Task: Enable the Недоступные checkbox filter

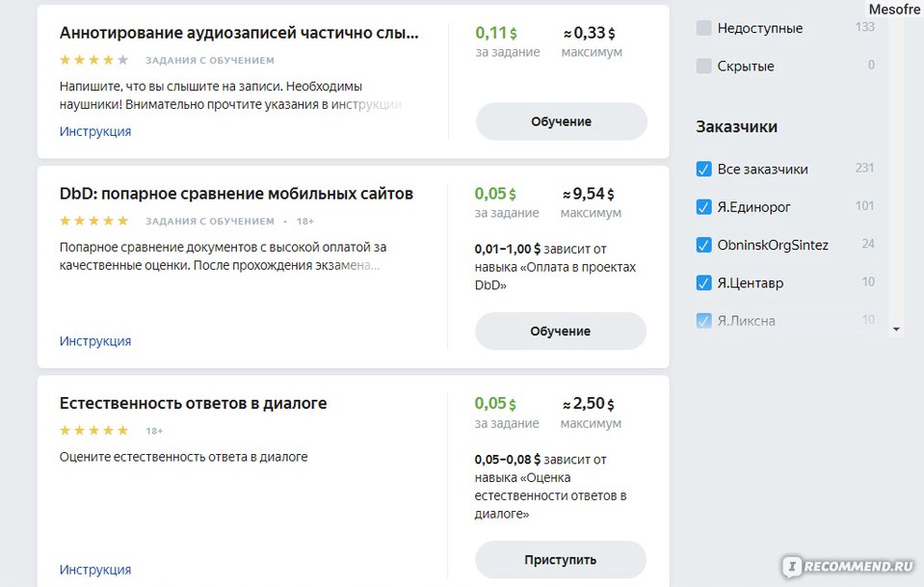Action: 703,28
